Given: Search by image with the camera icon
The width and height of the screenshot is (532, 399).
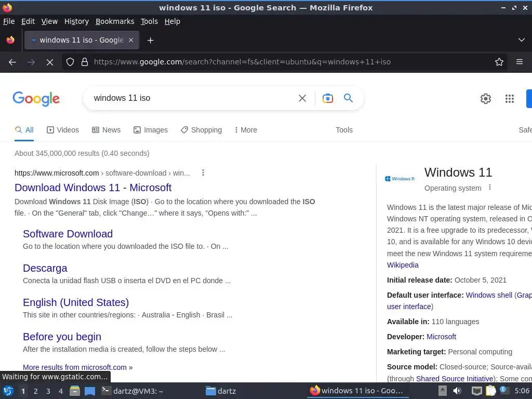Looking at the screenshot, I should [327, 98].
